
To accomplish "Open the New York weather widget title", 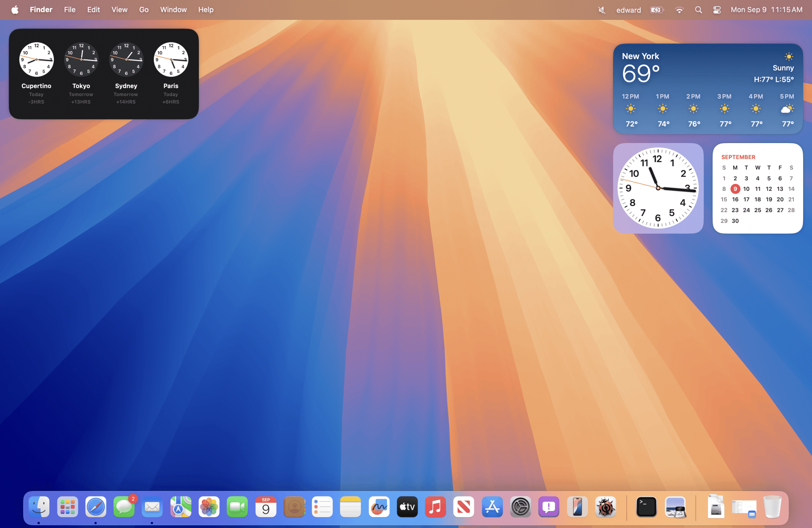I will click(640, 56).
